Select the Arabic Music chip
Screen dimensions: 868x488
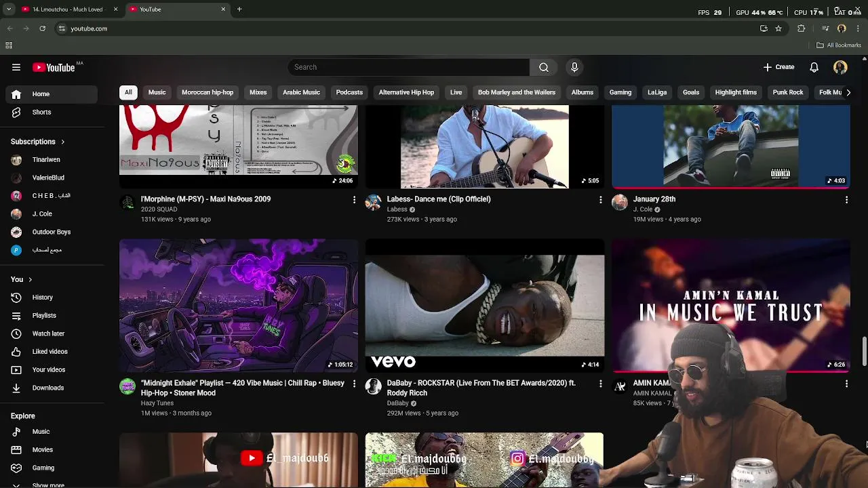301,92
